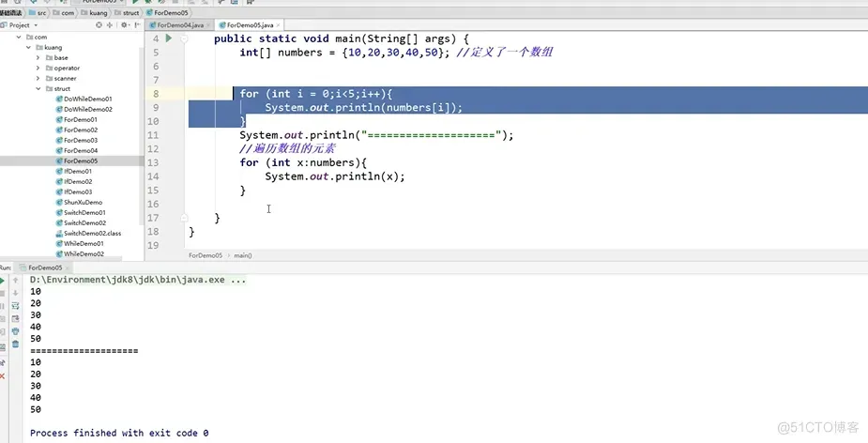Screen dimensions: 868x443
Task: Select ForDemo04 in the project tree
Action: coord(76,150)
